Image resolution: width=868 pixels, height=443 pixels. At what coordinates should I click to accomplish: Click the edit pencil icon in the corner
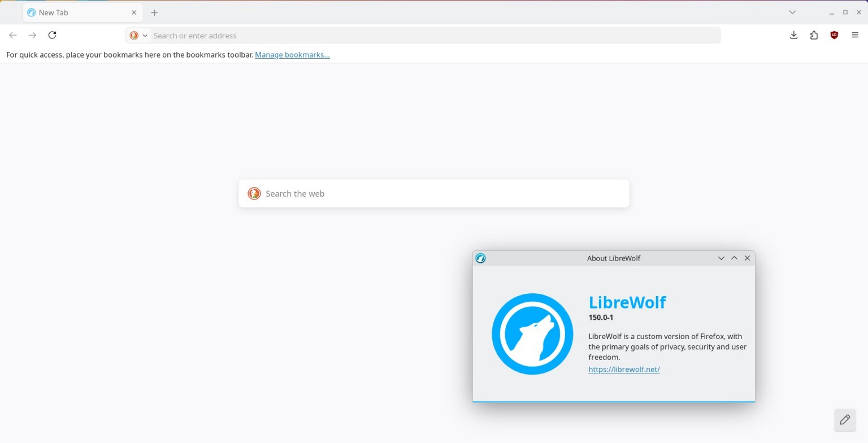[x=845, y=420]
